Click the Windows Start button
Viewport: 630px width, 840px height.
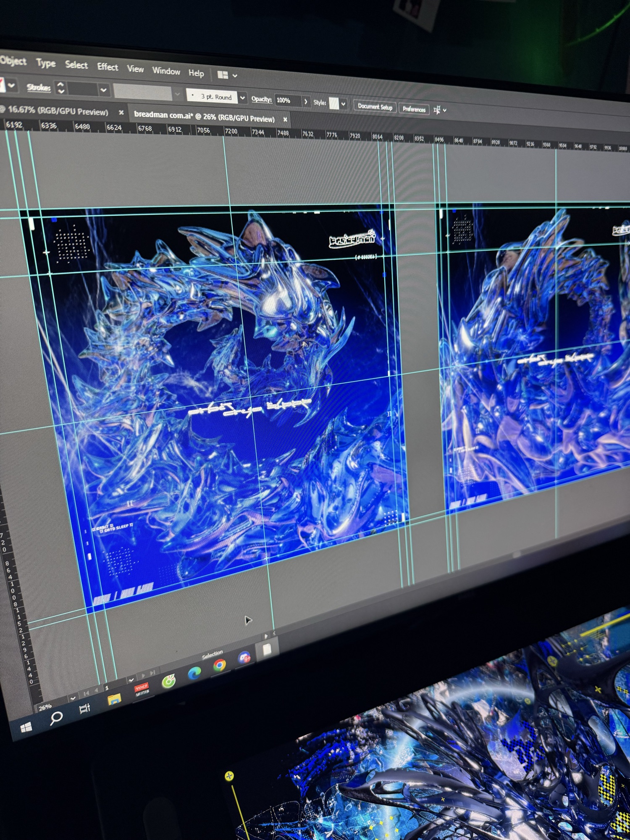tap(26, 727)
